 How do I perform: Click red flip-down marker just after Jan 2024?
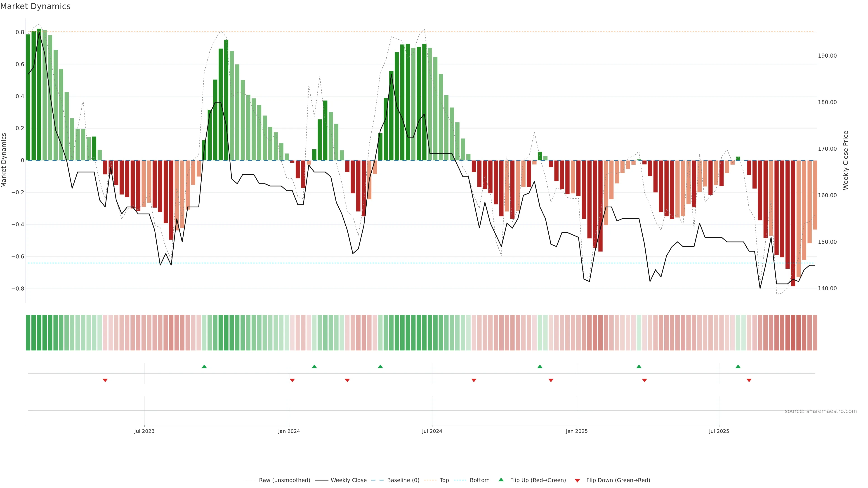tap(292, 380)
